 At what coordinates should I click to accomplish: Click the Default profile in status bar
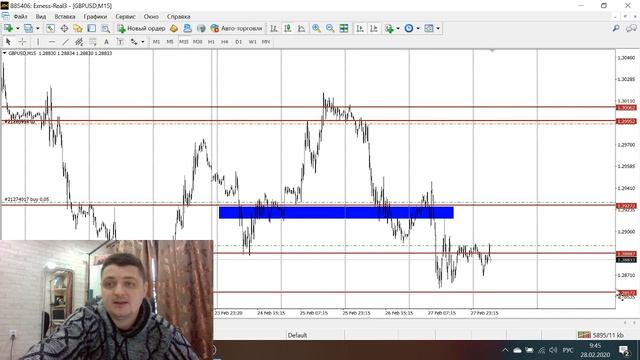tap(297, 335)
